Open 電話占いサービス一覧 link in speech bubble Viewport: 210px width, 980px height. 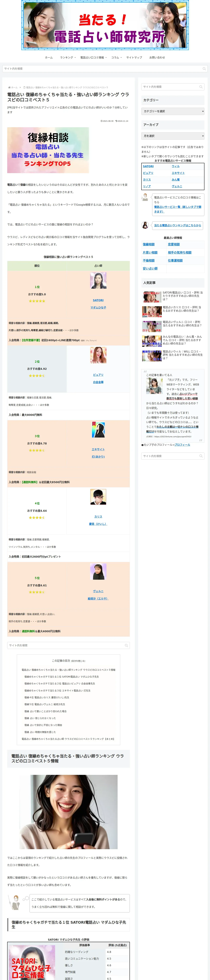178,209
